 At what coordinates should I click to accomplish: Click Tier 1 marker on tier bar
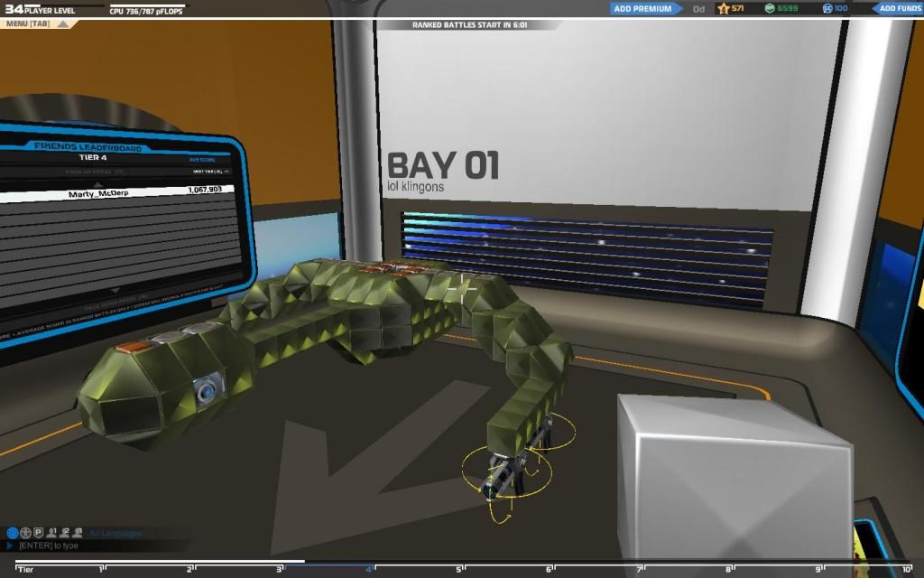pos(101,569)
